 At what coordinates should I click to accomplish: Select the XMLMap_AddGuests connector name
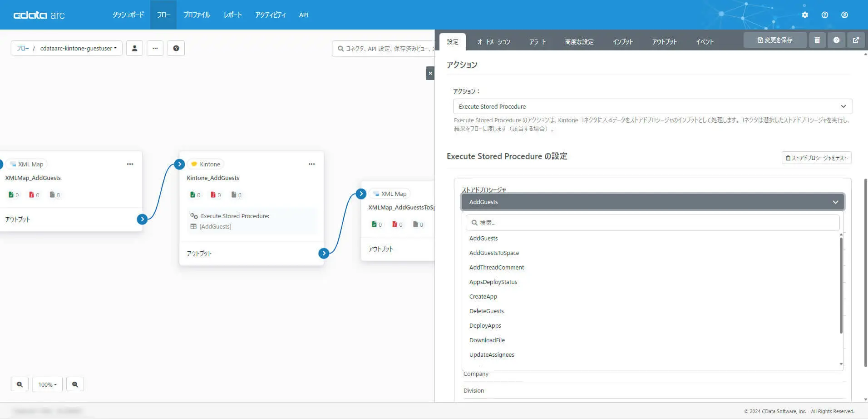[33, 178]
